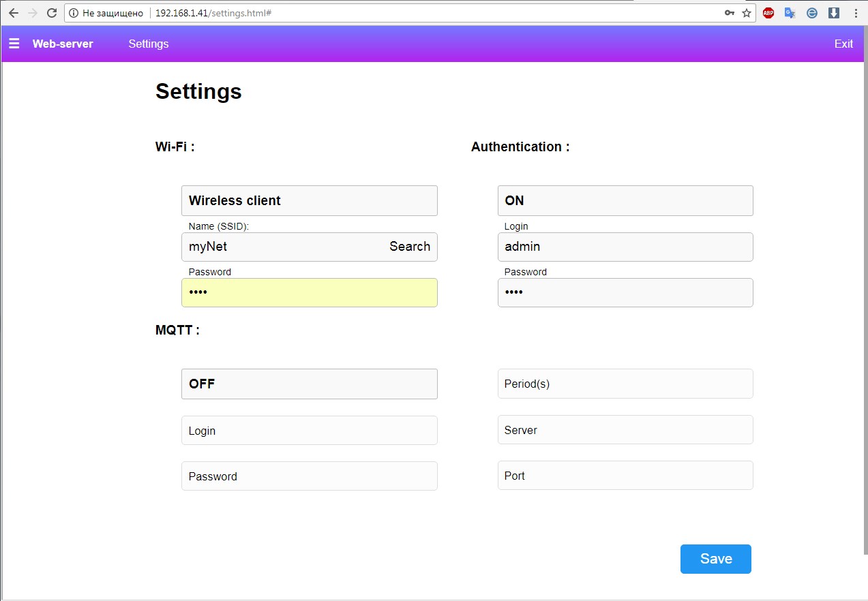868x601 pixels.
Task: Expand the Wireless client mode selector
Action: (309, 200)
